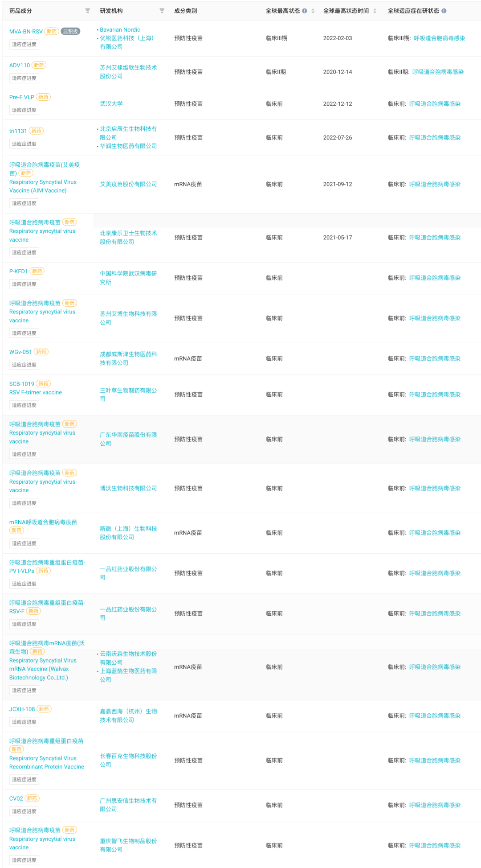Open 北京康乐卫士生物技术股份有限公司 link
Screen dimensions: 481x868
click(x=128, y=238)
